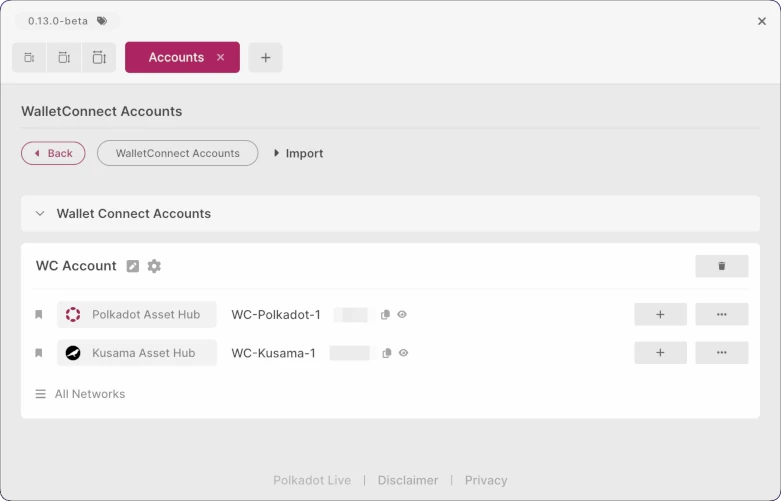Image resolution: width=781 pixels, height=501 pixels.
Task: Open the Disclaimer link in footer
Action: point(407,480)
